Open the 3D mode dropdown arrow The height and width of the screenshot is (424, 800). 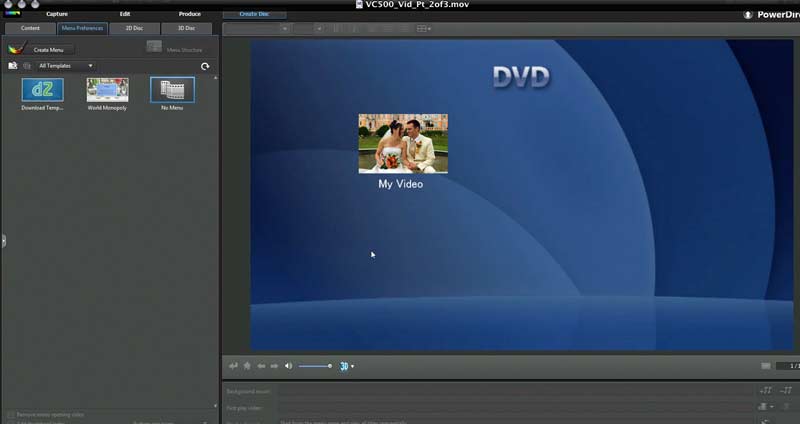(x=353, y=366)
